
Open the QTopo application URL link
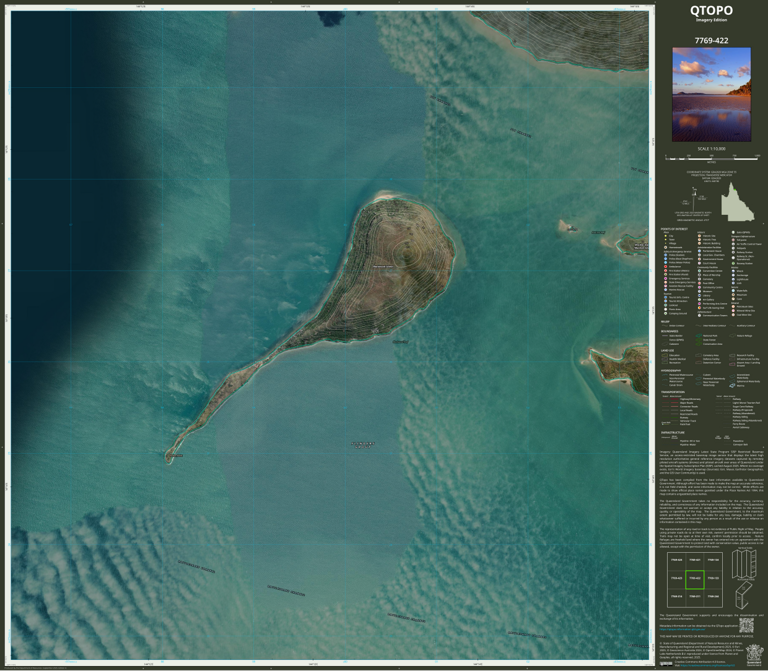click(682, 629)
